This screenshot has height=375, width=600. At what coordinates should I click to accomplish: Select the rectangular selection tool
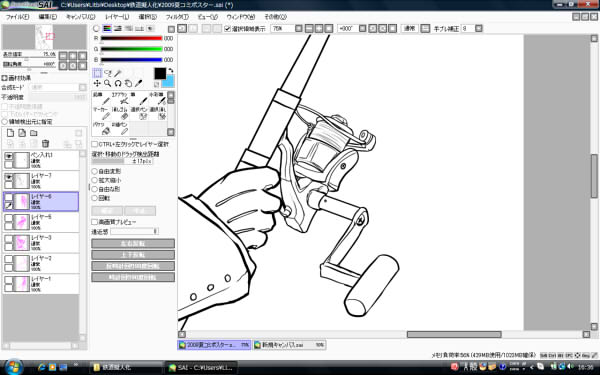(98, 73)
